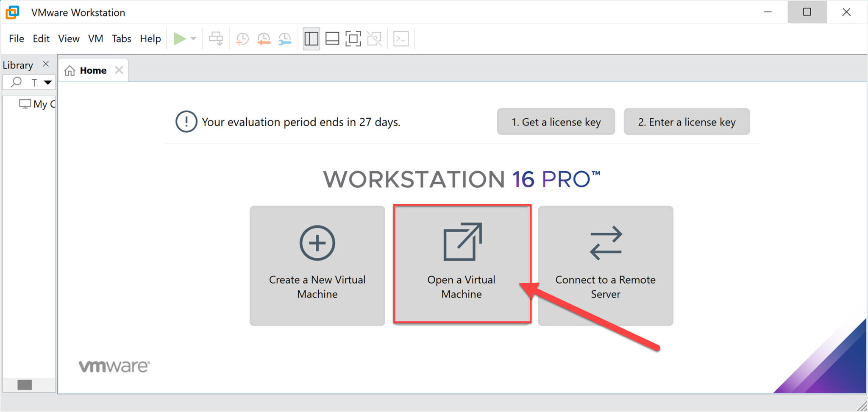Open the Power On dropdown arrow

tap(193, 39)
